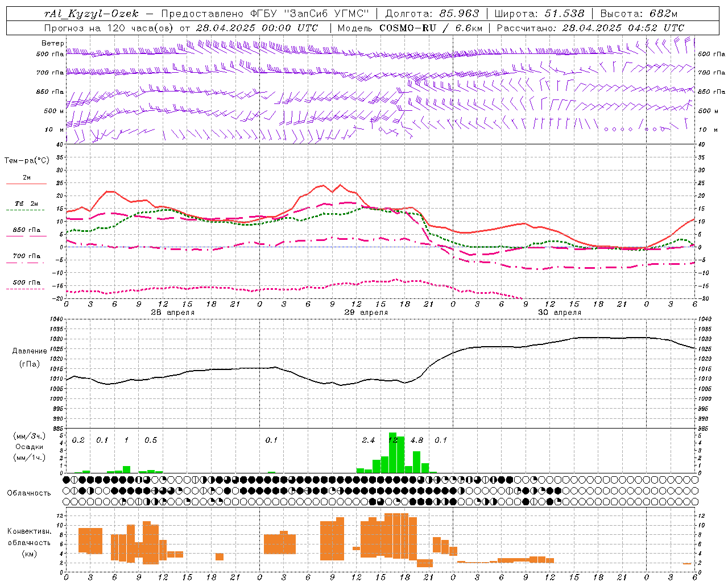This screenshot has height=582, width=728.
Task: Click the 29 апреля date label
Action: point(366,313)
